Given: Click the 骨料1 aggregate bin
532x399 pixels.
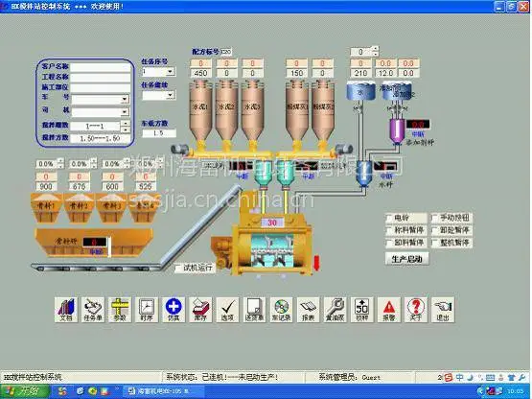Looking at the screenshot, I should pos(46,207).
